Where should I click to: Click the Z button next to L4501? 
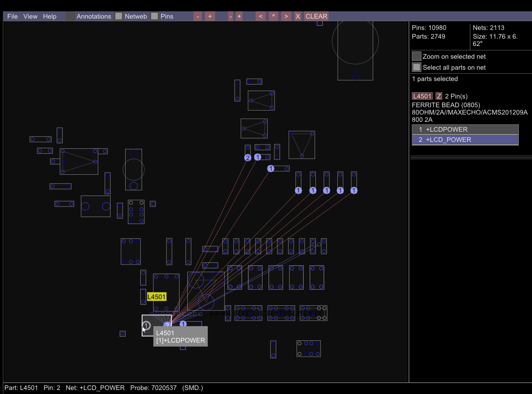pyautogui.click(x=439, y=96)
